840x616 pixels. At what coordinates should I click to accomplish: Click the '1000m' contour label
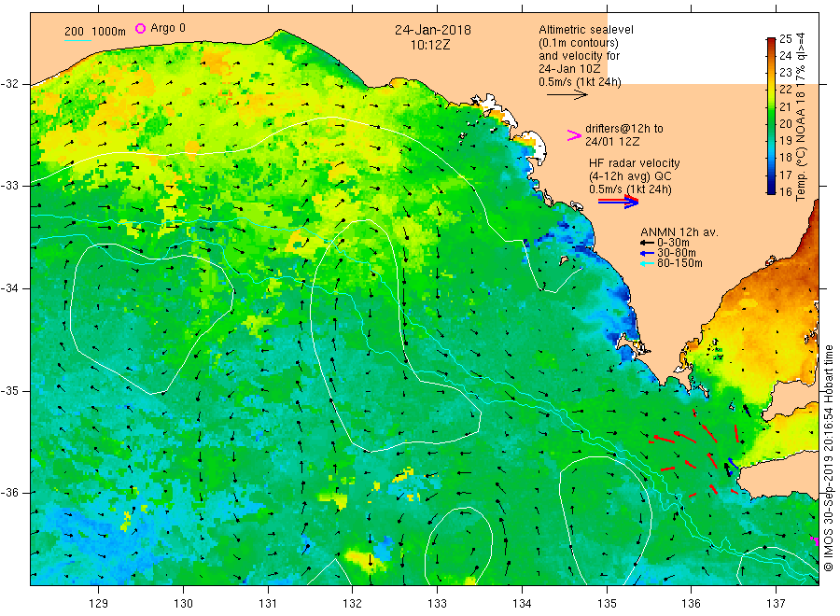[108, 32]
